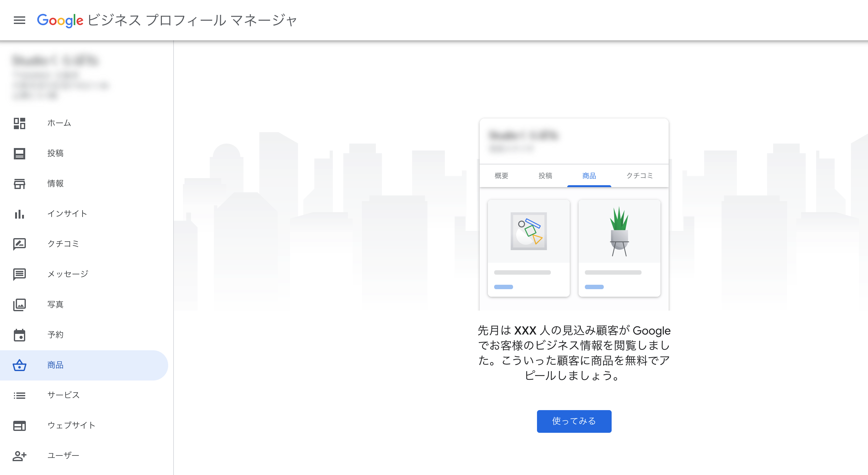Open the hamburger navigation menu

click(x=19, y=20)
